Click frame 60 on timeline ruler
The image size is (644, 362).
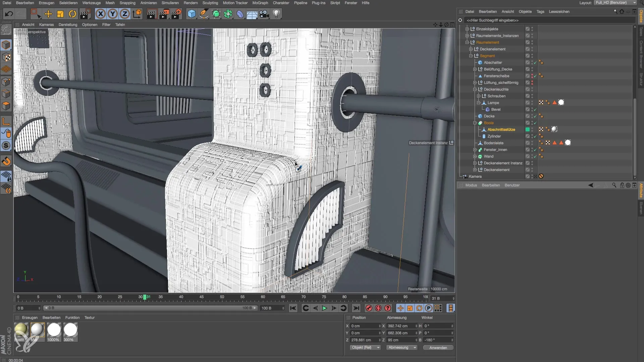263,297
